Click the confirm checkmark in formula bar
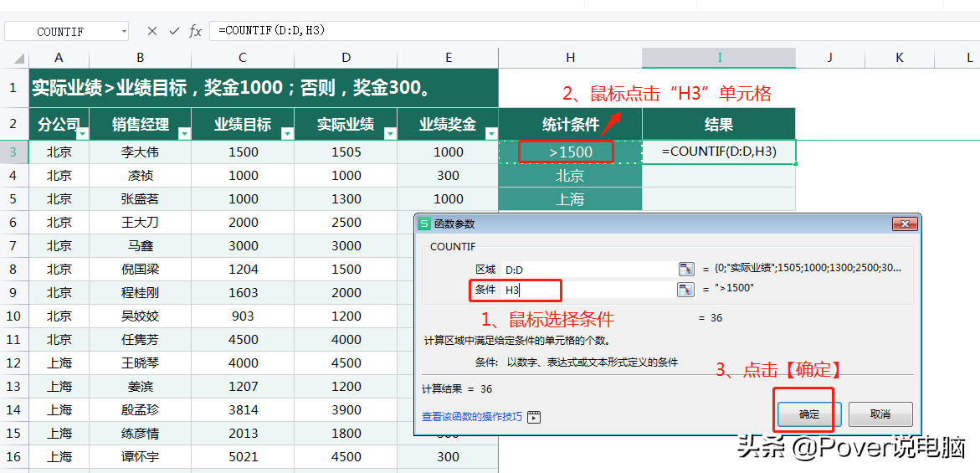Screen dimensions: 980x473 [174, 31]
